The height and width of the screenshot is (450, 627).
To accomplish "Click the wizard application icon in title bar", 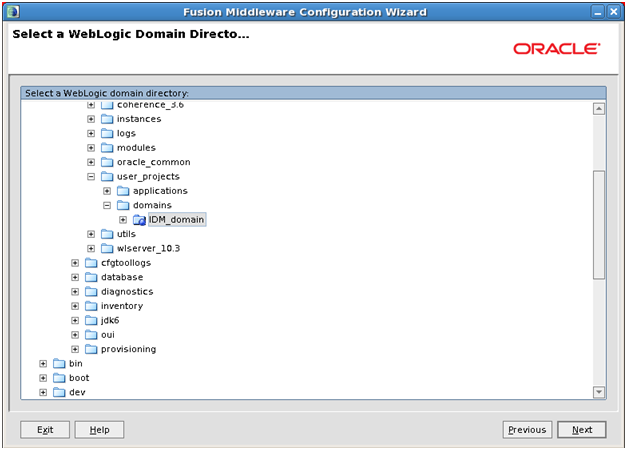I will click(13, 12).
